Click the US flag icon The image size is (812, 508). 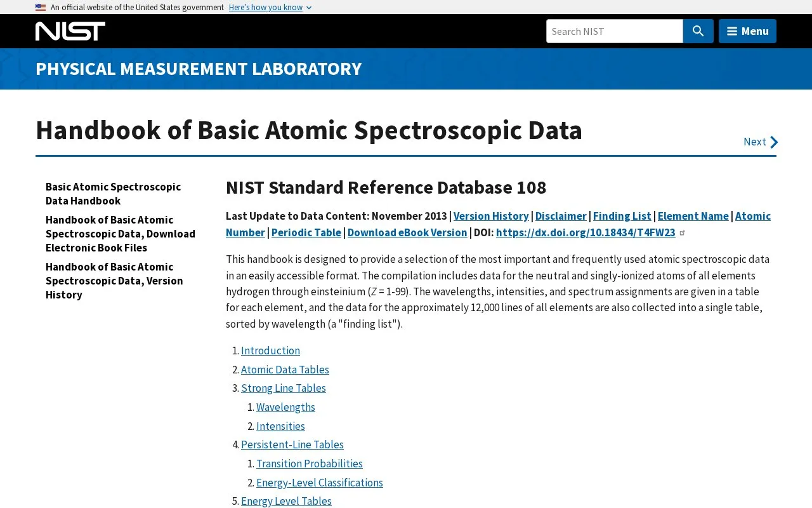coord(41,8)
